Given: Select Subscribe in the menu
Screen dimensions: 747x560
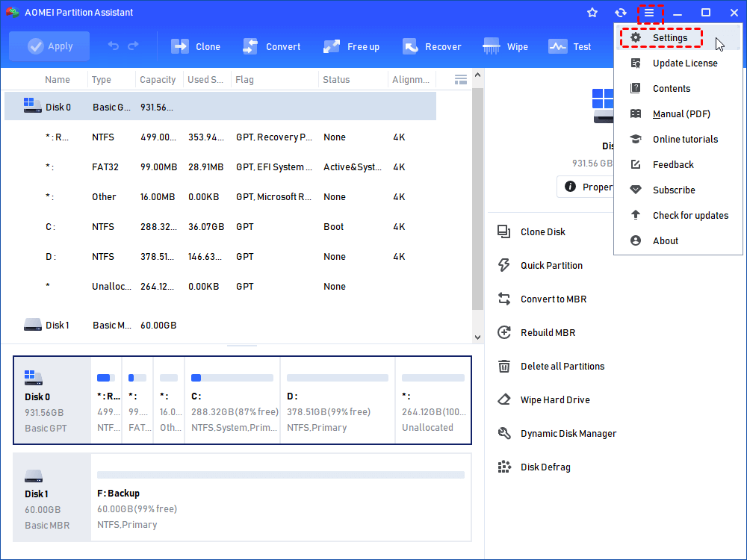Looking at the screenshot, I should (678, 190).
